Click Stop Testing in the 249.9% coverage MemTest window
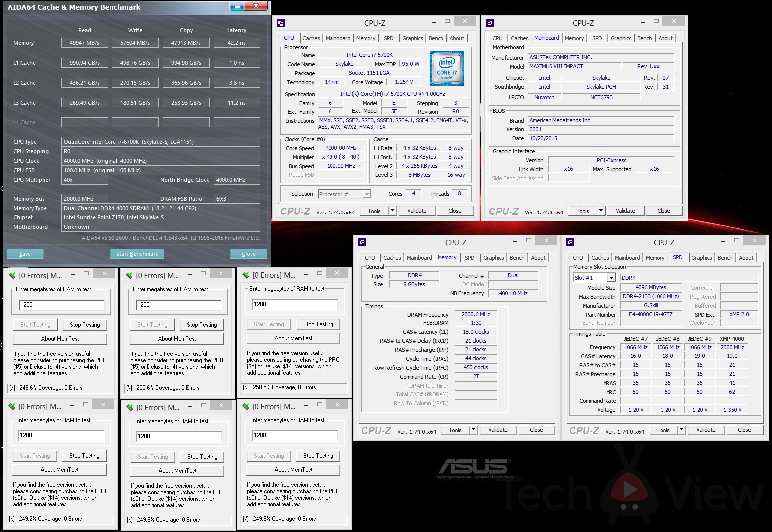Image resolution: width=772 pixels, height=532 pixels. (x=318, y=456)
